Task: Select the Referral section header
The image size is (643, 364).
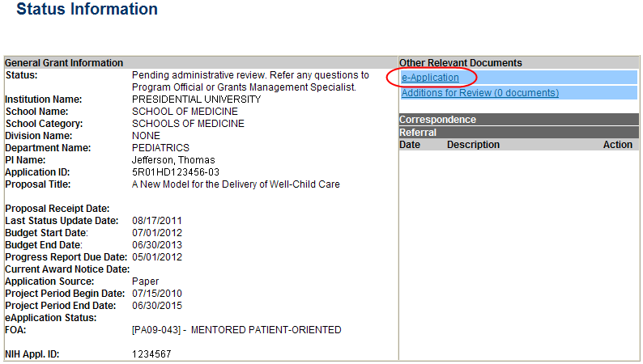Action: [x=418, y=133]
